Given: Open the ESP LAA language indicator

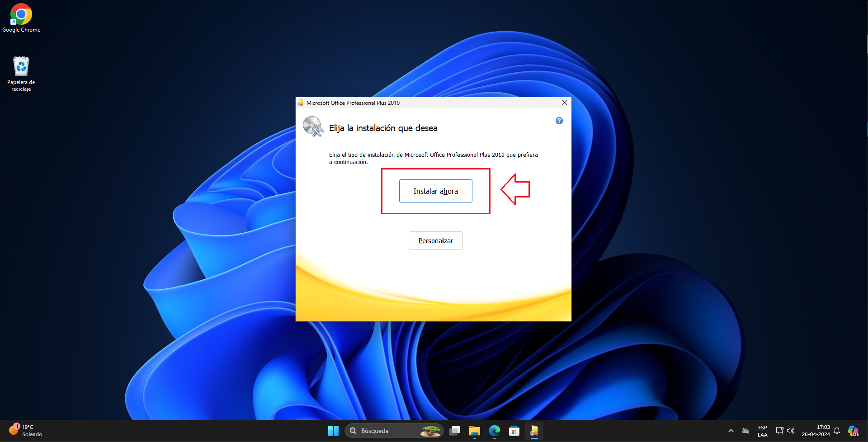Looking at the screenshot, I should (x=763, y=431).
